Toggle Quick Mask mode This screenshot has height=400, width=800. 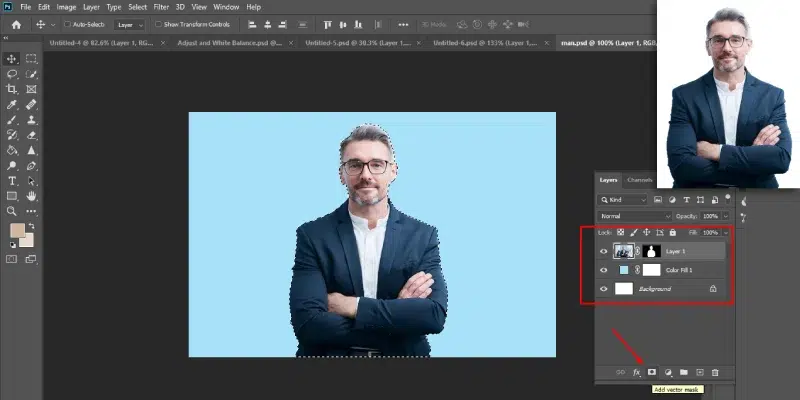click(12, 259)
